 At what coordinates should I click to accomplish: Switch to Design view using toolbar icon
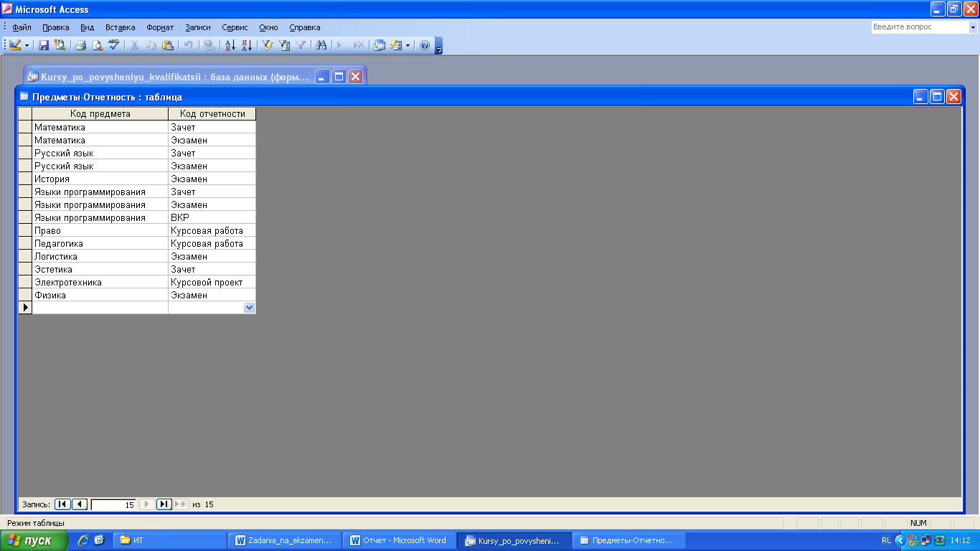[x=15, y=44]
